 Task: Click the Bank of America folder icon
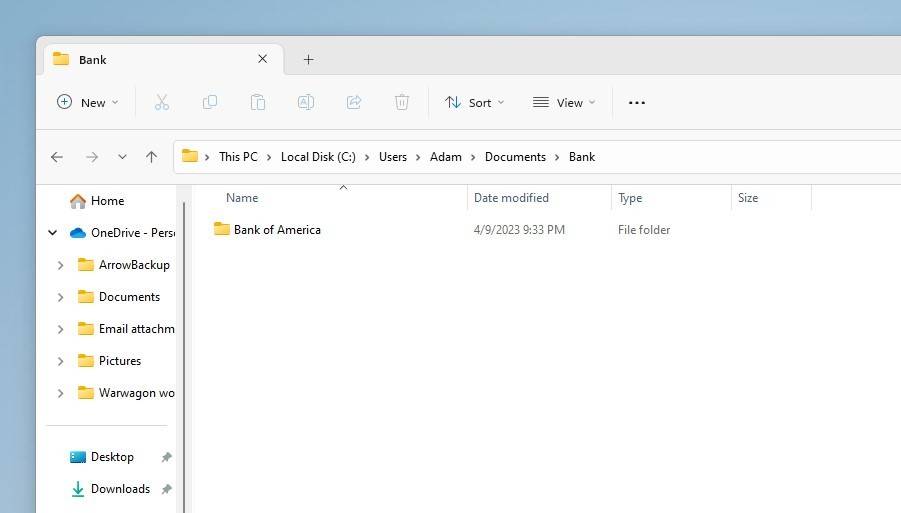(222, 229)
